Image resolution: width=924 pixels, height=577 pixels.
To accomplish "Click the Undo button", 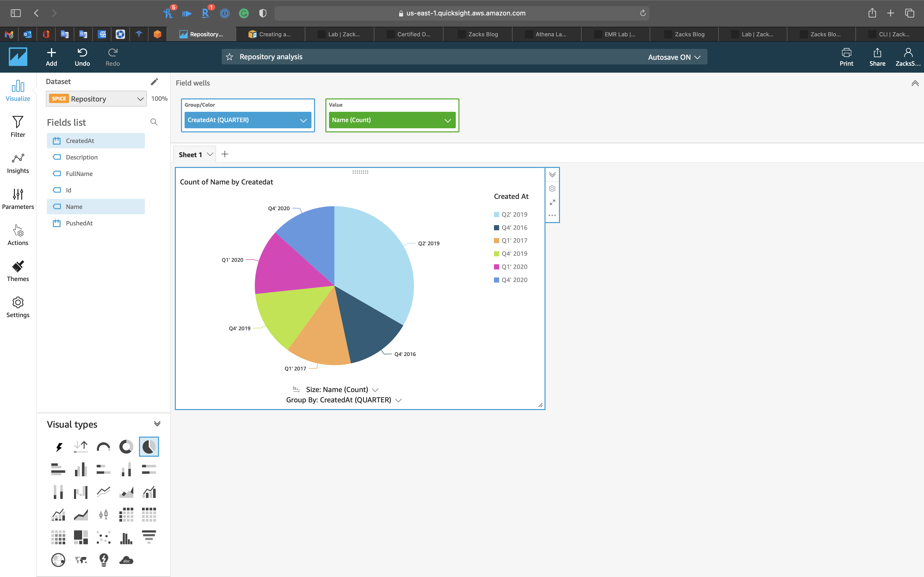I will pos(82,57).
